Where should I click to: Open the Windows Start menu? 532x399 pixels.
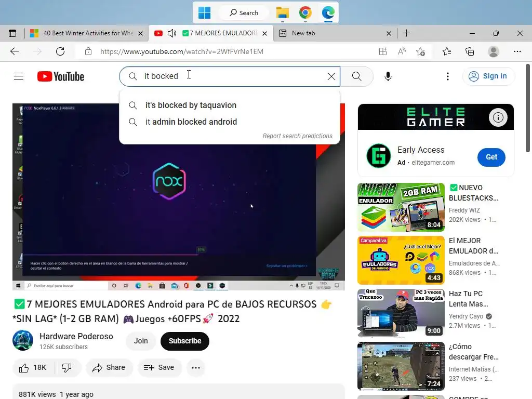[204, 13]
